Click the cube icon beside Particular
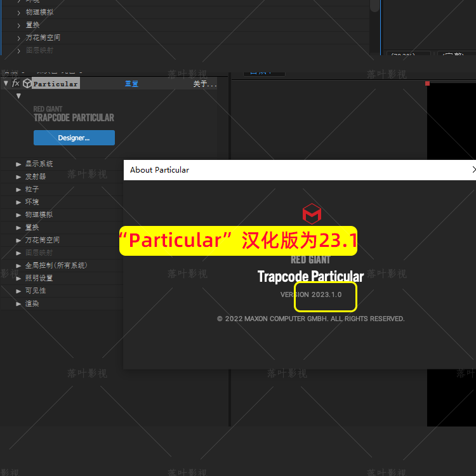Image resolution: width=476 pixels, height=476 pixels. pos(27,83)
